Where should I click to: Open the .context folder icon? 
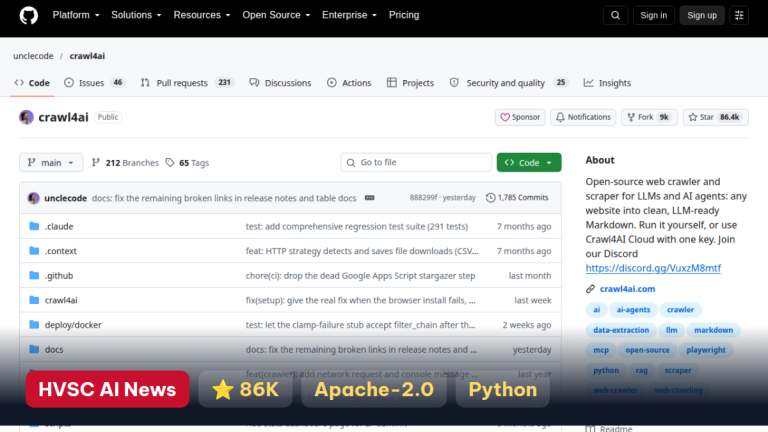point(34,251)
